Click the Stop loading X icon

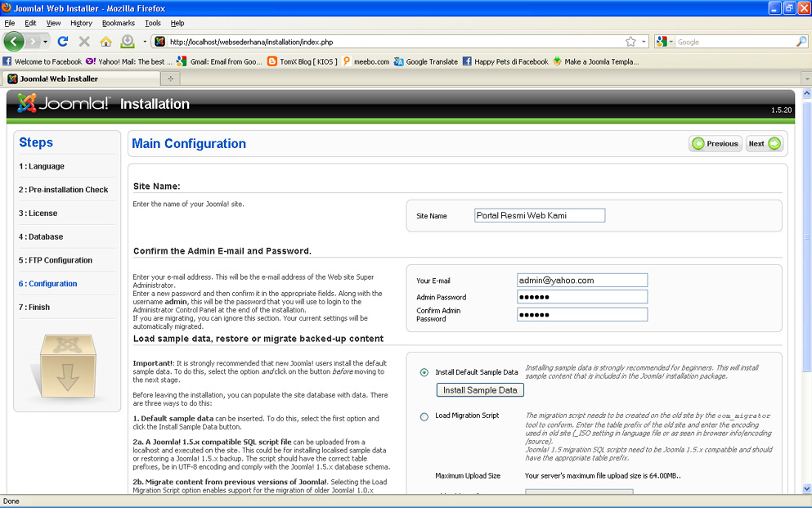click(84, 42)
